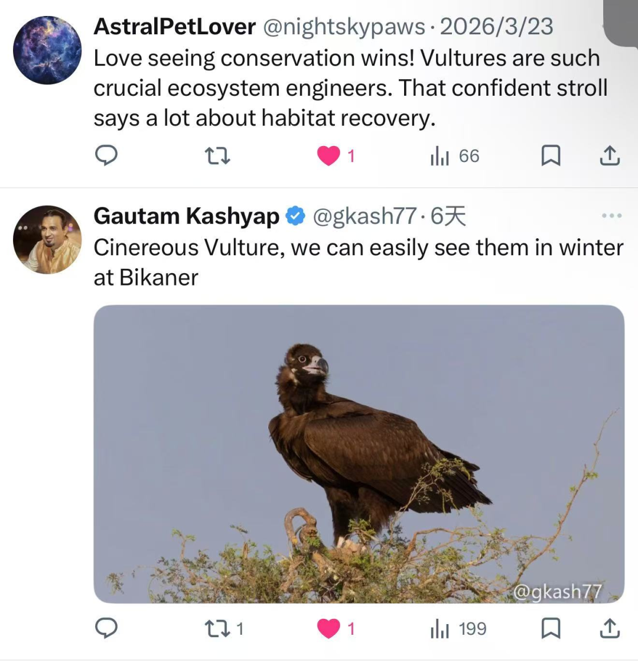This screenshot has height=672, width=638.
Task: Reply to Gautam Kashyap's tweet
Action: 106,628
